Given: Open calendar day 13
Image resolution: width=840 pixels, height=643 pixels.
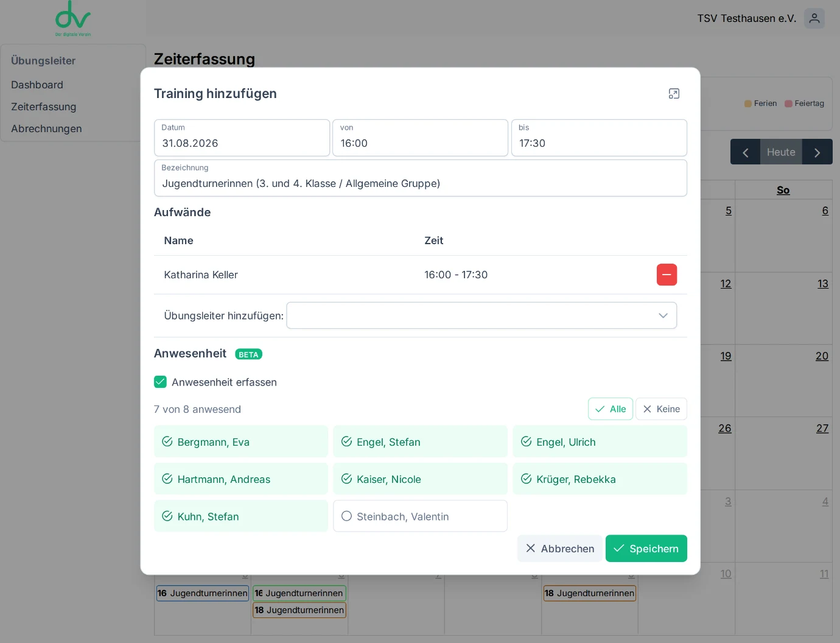Looking at the screenshot, I should pos(823,284).
